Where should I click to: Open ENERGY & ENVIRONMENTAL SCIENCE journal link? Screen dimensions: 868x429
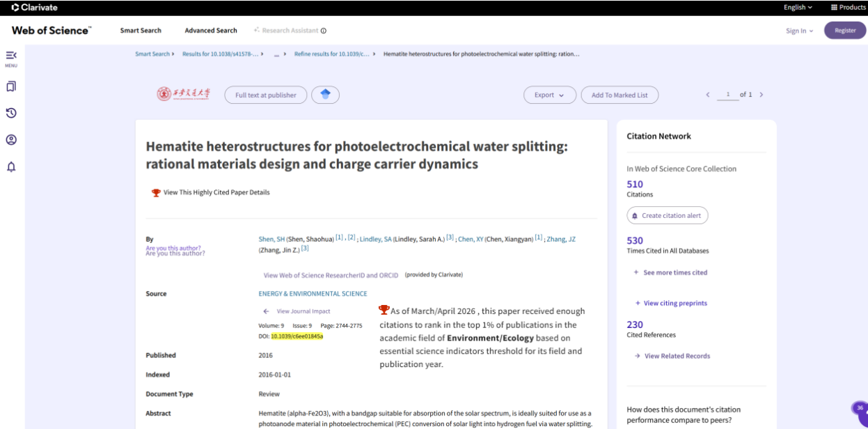coord(313,294)
